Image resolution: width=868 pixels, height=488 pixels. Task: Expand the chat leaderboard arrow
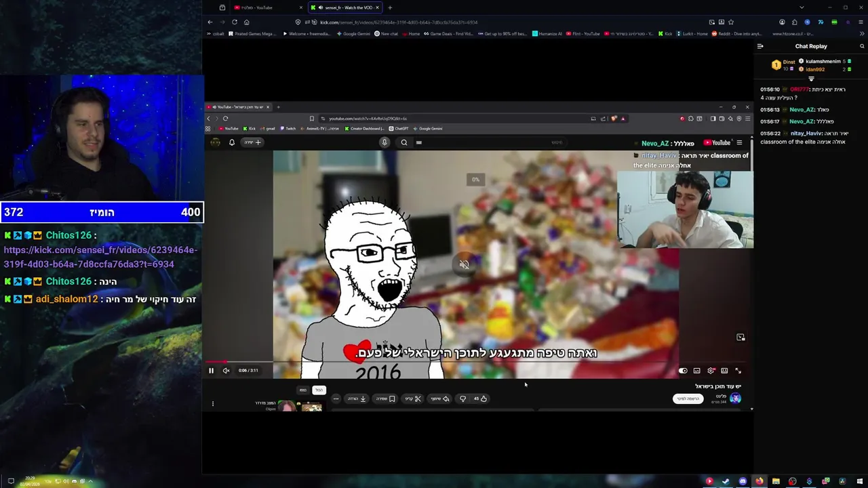[x=811, y=79]
